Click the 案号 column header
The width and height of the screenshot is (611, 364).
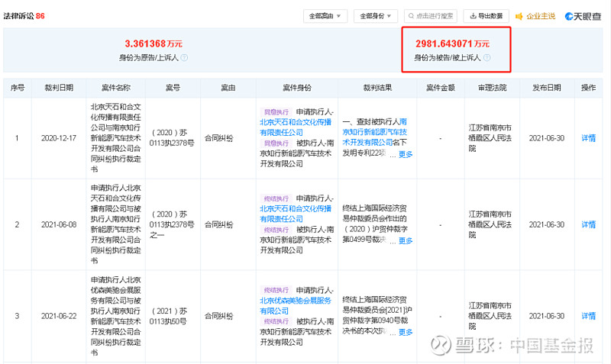(173, 88)
